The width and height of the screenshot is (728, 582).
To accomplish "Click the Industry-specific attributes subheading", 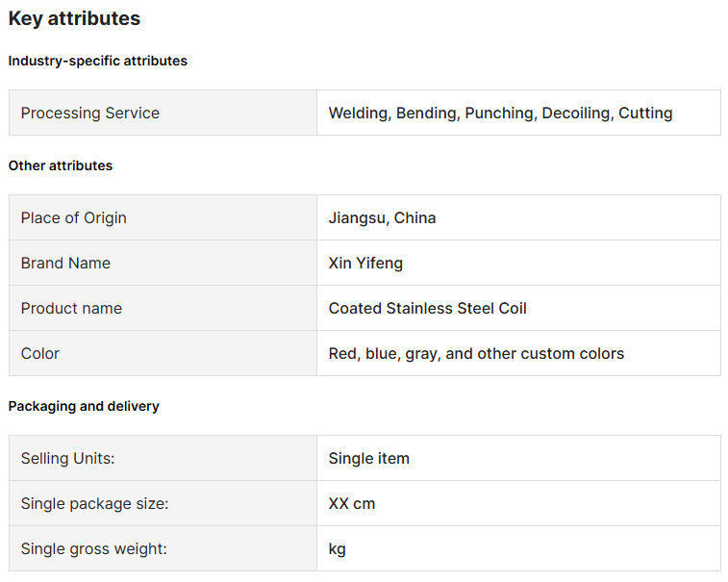I will point(97,61).
